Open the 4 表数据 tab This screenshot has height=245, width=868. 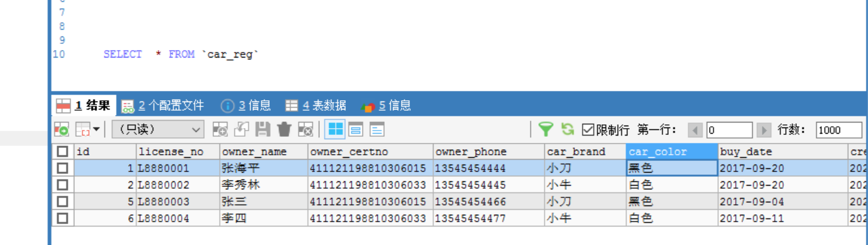pyautogui.click(x=316, y=106)
